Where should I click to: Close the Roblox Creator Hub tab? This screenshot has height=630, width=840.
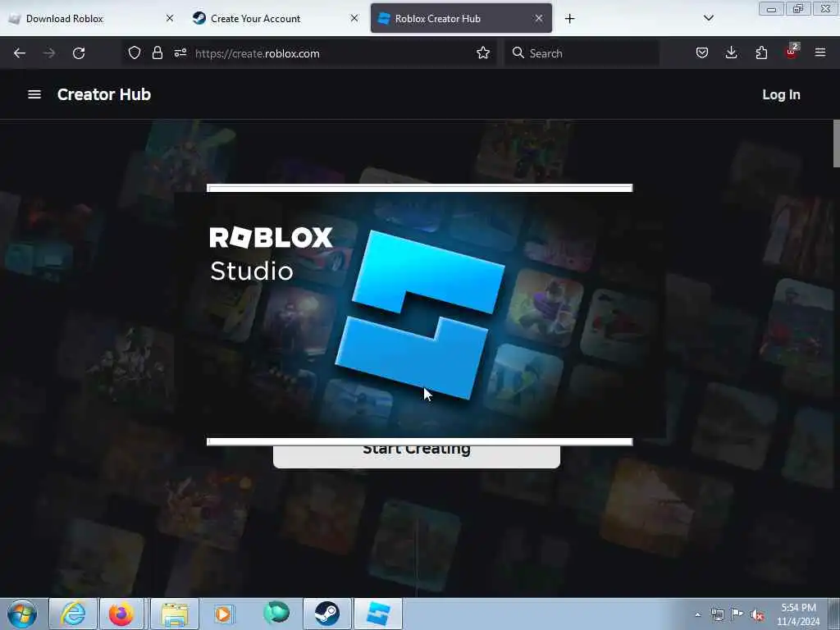point(538,18)
